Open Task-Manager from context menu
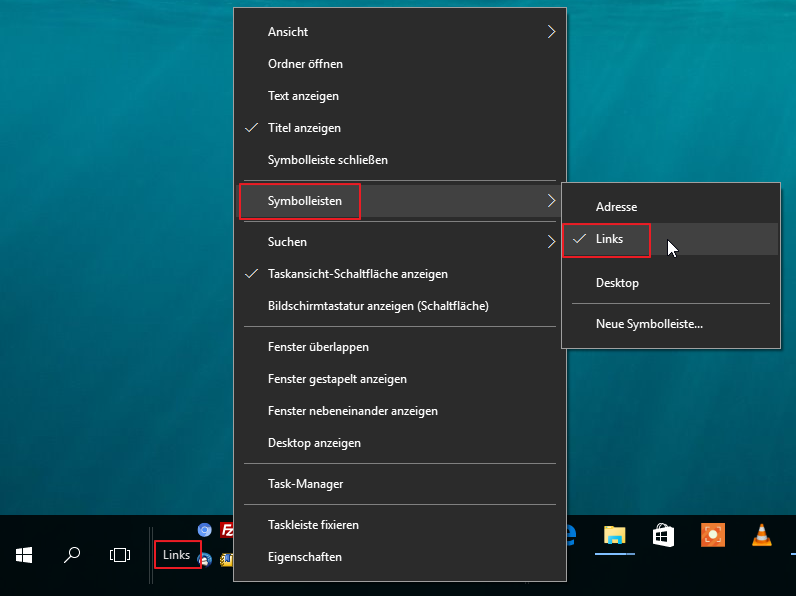Screen dimensions: 796x596 click(400, 484)
